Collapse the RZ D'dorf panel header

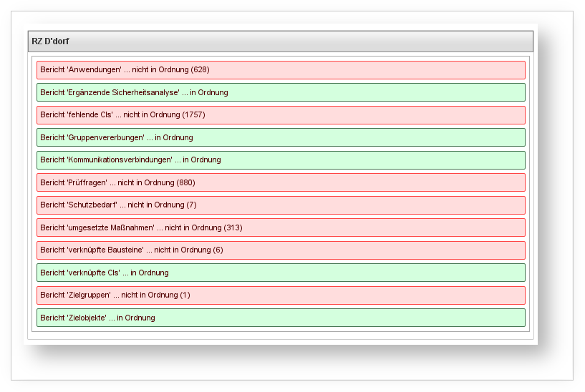281,41
